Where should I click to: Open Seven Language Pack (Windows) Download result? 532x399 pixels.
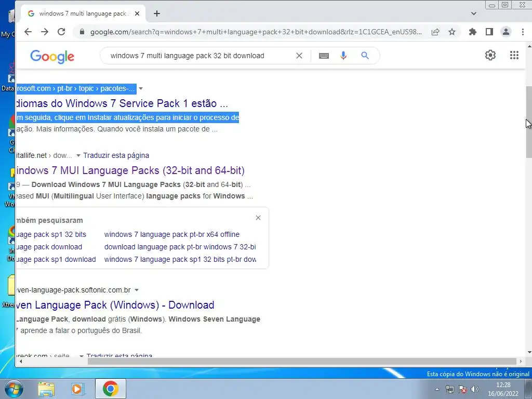point(115,304)
